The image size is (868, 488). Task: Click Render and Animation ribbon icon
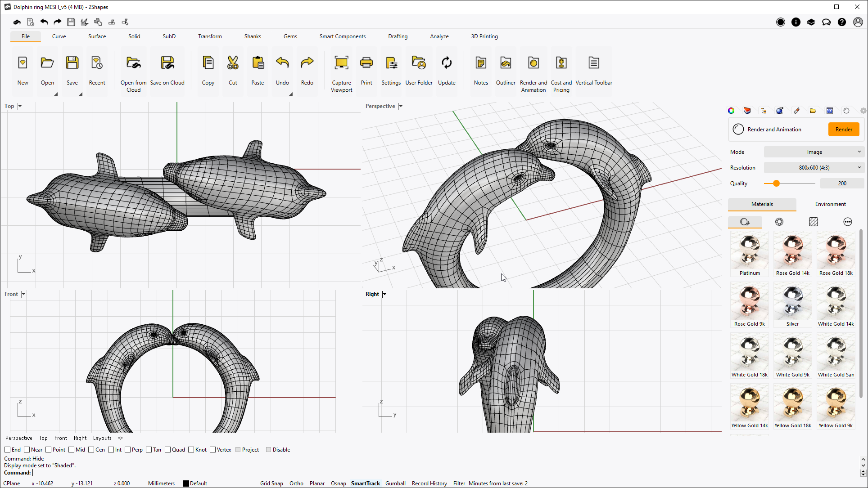[x=533, y=63]
